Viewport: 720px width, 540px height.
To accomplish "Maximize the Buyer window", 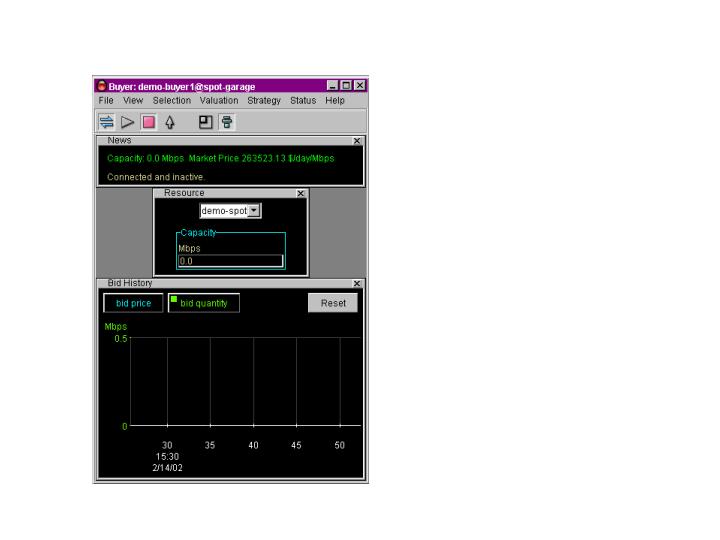I will [346, 85].
